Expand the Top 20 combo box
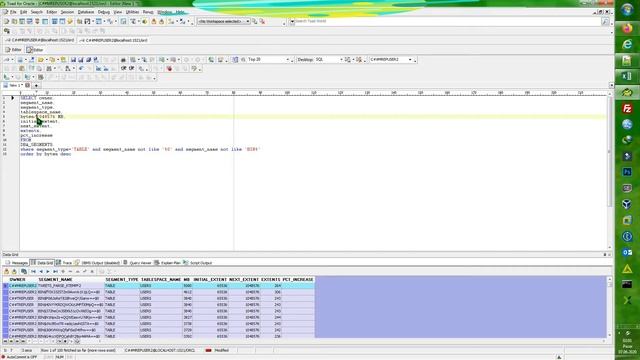 click(x=287, y=60)
